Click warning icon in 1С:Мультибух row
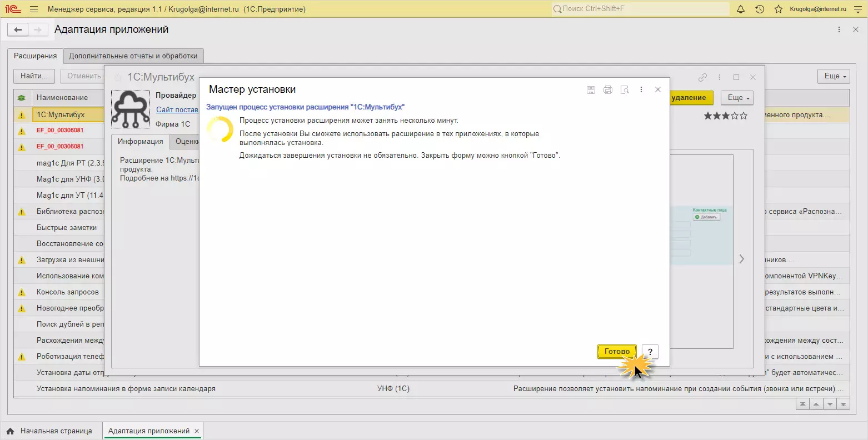This screenshot has width=868, height=440. click(x=22, y=115)
